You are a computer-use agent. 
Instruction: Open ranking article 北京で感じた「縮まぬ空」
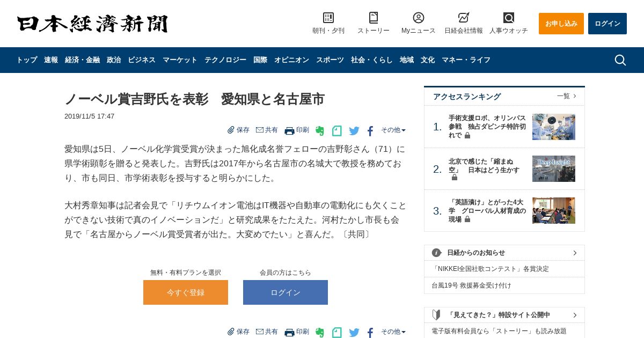pos(484,169)
